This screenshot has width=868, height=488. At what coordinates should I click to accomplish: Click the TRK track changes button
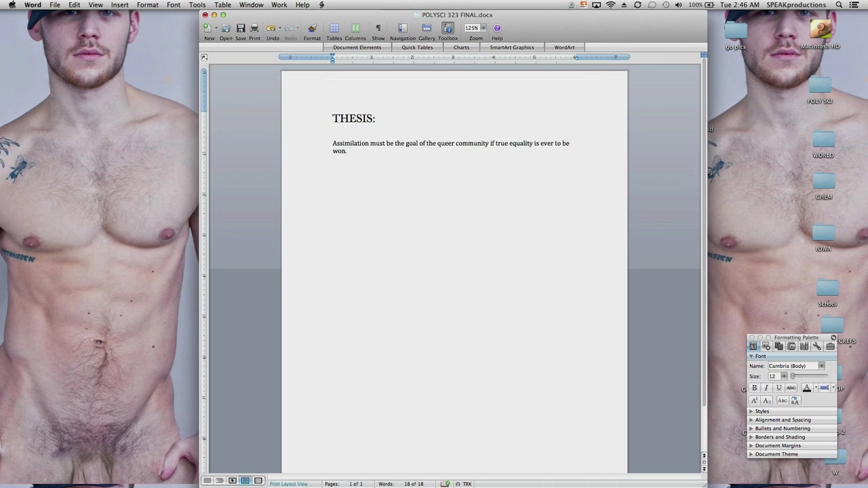[x=467, y=484]
